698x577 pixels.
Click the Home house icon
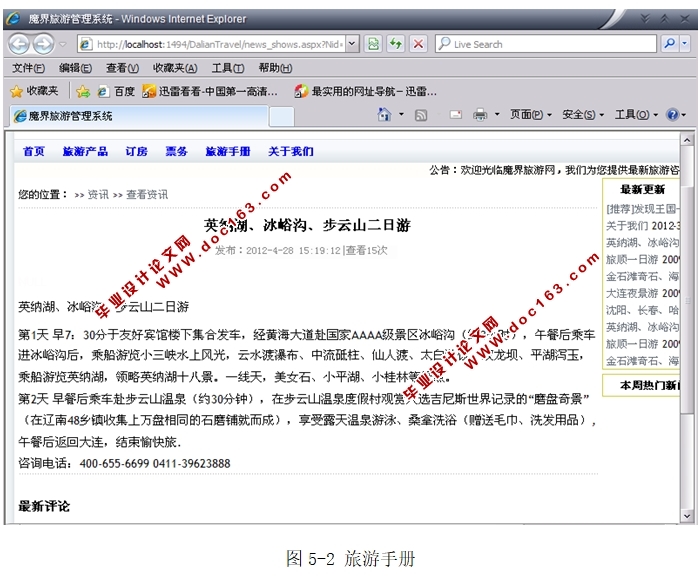pyautogui.click(x=384, y=115)
